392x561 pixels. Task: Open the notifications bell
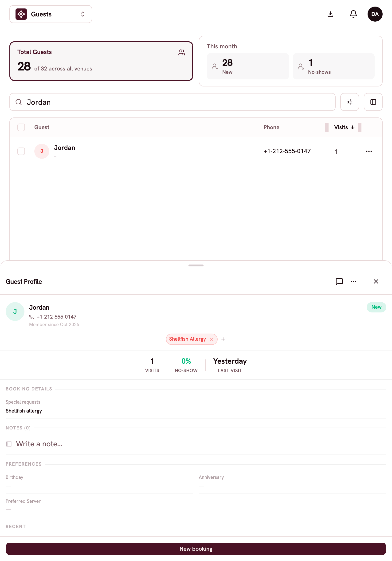point(353,14)
